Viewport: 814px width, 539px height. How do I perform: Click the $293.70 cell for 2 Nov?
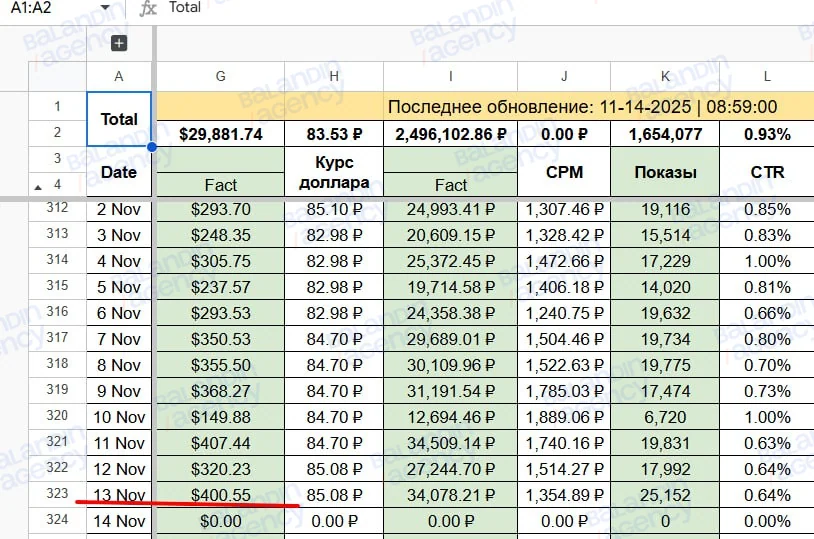(221, 209)
